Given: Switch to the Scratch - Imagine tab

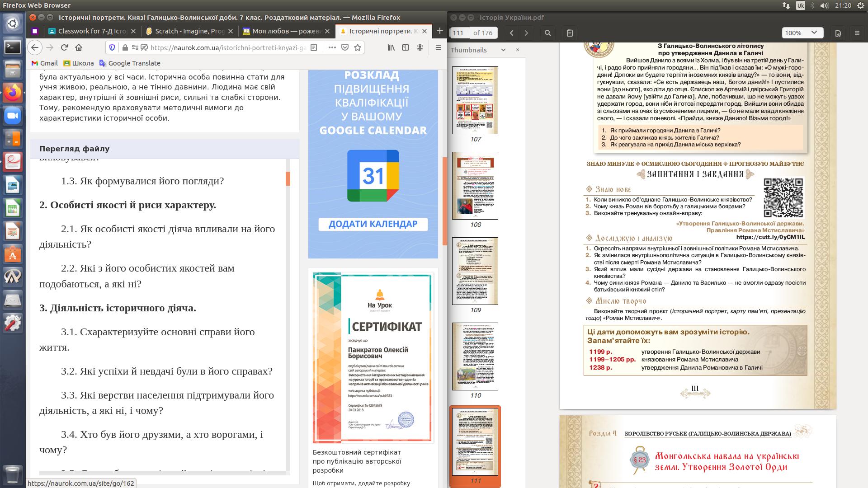Looking at the screenshot, I should coord(189,31).
